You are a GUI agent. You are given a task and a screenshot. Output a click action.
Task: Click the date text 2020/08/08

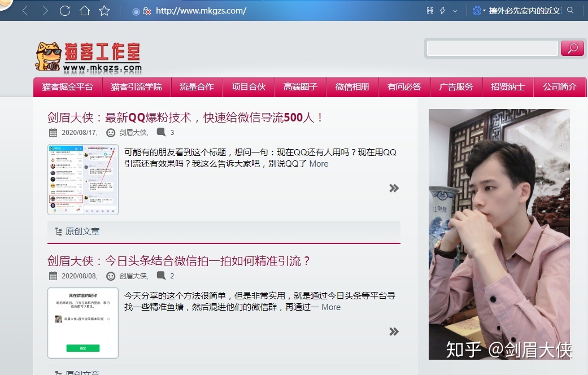pos(80,276)
